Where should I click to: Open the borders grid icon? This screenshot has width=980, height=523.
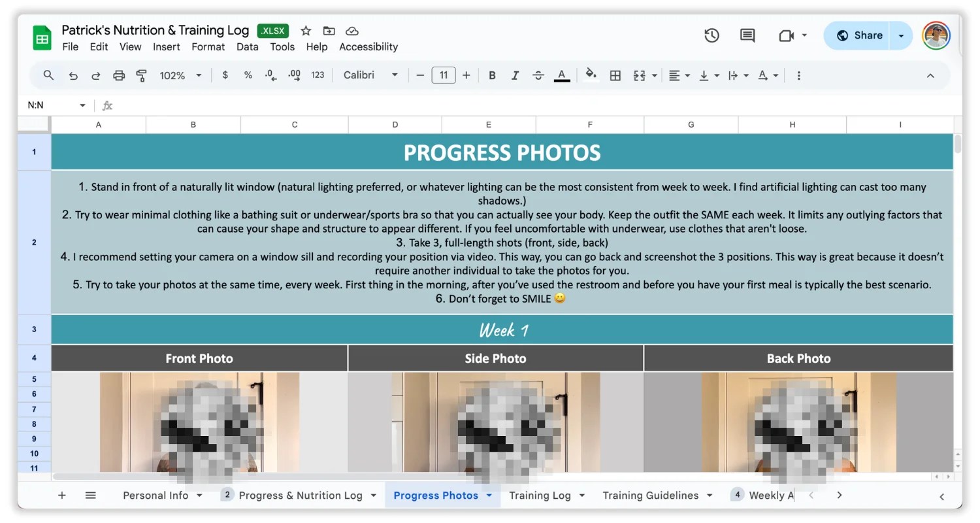(x=615, y=76)
